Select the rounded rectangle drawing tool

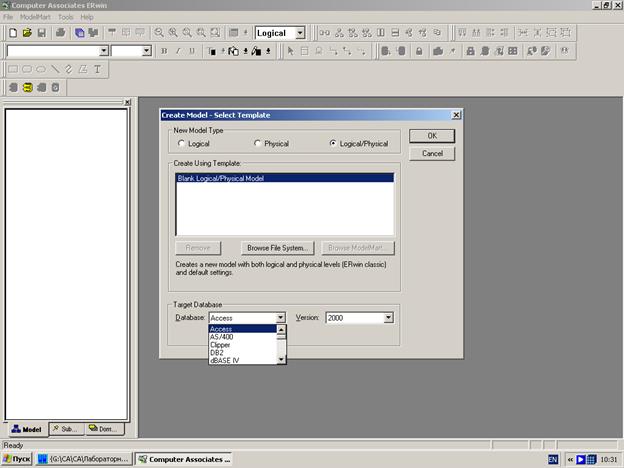(27, 69)
